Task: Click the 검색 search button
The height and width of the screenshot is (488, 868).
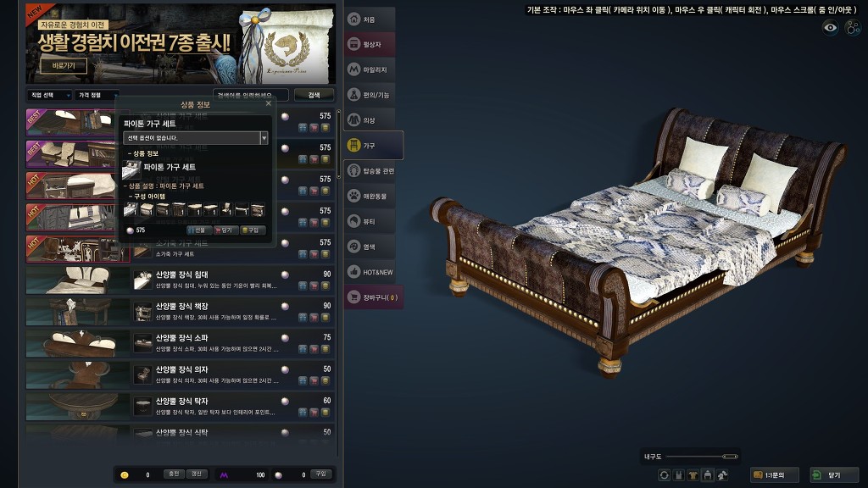Action: 314,95
